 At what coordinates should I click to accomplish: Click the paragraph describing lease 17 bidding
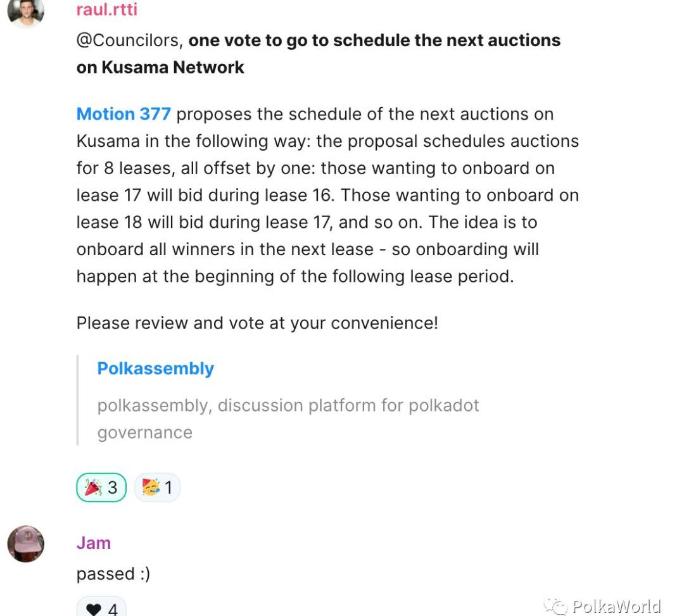point(327,195)
